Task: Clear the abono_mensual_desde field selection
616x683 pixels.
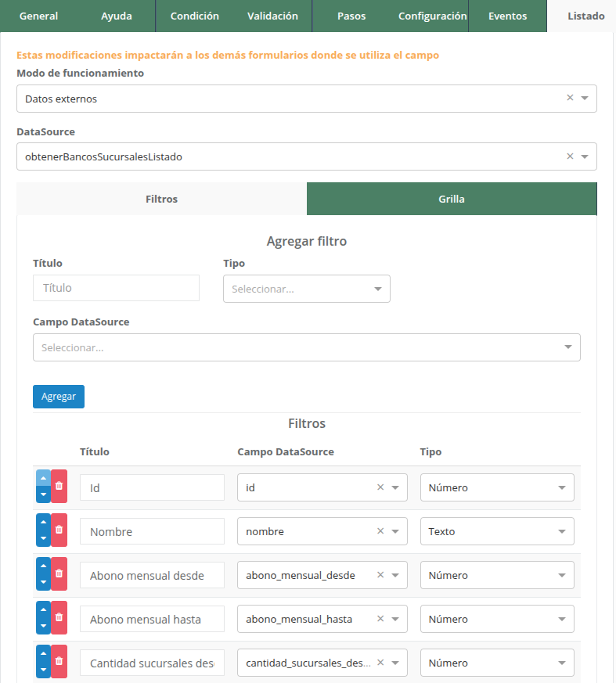Action: tap(380, 575)
